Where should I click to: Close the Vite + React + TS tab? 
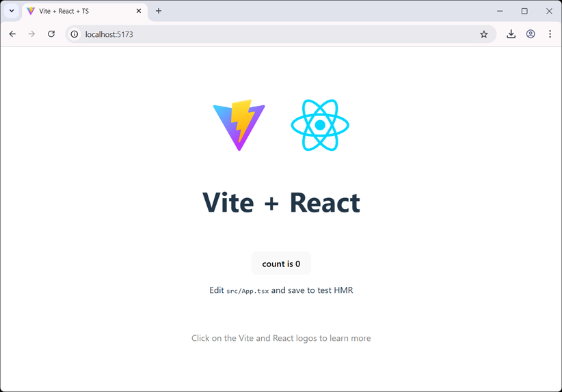pyautogui.click(x=139, y=11)
